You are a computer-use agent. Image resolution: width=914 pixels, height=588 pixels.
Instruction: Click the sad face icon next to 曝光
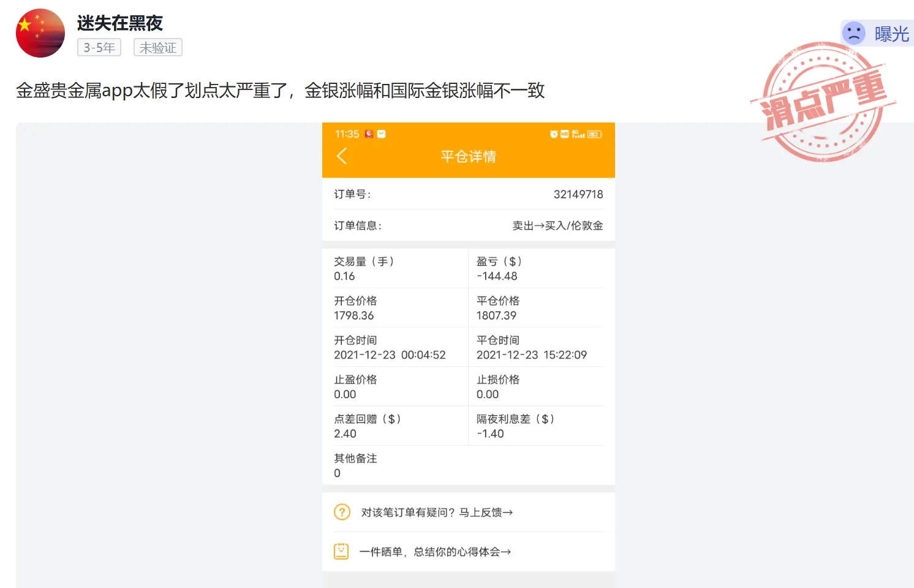pyautogui.click(x=854, y=33)
